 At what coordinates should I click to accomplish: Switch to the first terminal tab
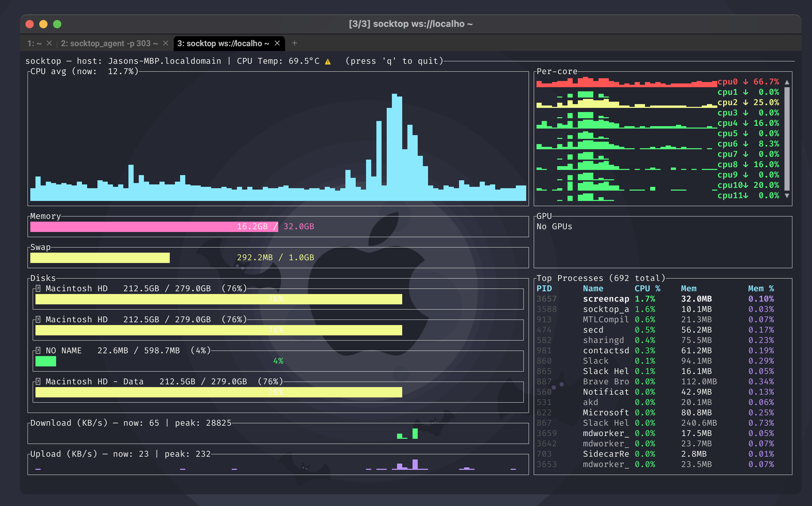34,43
